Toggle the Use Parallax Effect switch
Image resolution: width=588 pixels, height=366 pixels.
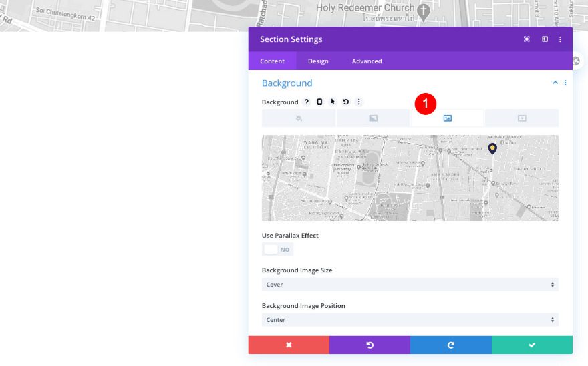[x=277, y=250]
